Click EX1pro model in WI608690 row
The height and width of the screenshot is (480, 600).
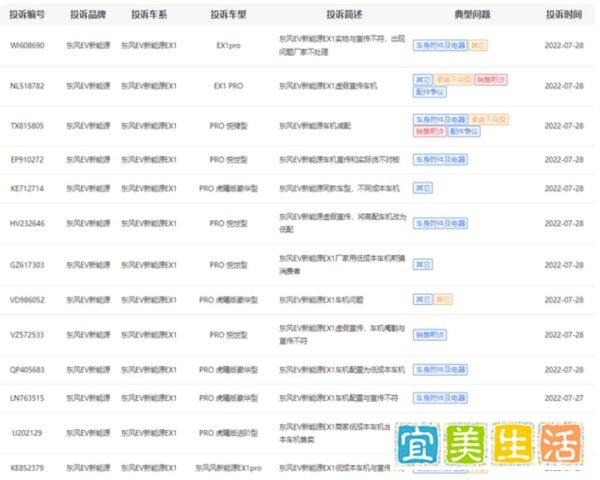click(x=228, y=46)
